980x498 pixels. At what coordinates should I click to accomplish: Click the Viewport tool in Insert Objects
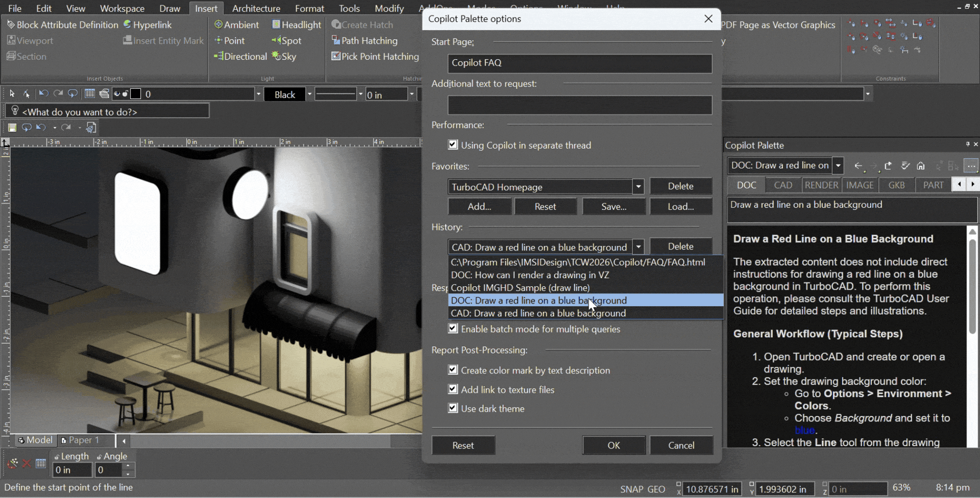click(30, 40)
